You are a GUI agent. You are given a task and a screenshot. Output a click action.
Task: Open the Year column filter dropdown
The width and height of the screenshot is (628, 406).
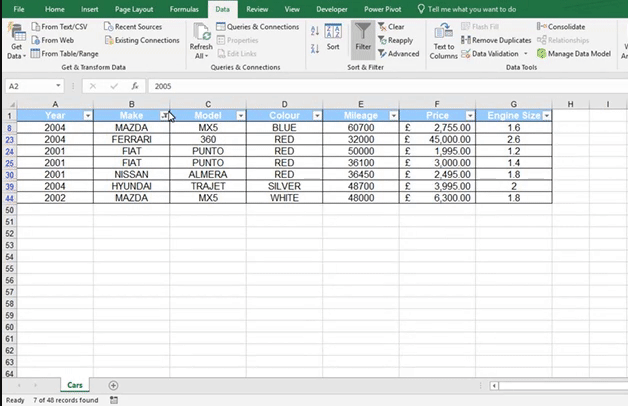click(88, 116)
